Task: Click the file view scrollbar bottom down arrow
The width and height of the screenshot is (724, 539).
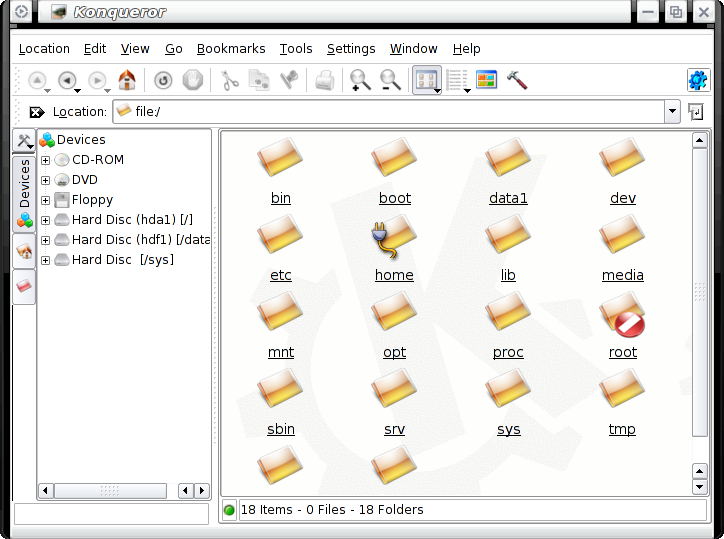Action: (x=700, y=487)
